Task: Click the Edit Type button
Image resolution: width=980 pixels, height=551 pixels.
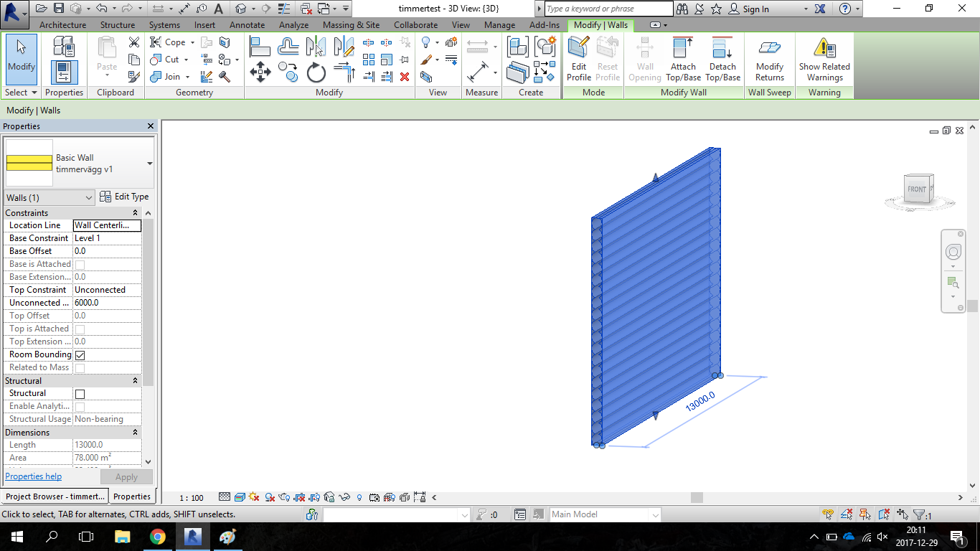Action: click(x=124, y=197)
